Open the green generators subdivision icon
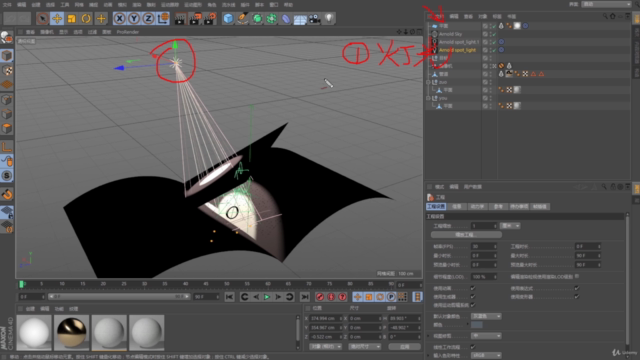Image resolution: width=640 pixels, height=360 pixels. pos(257,18)
